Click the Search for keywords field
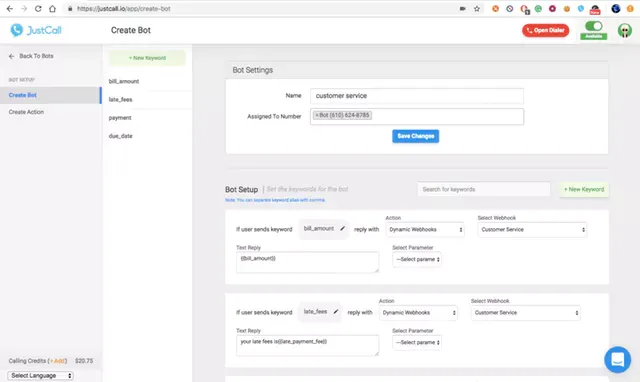Screen dimensions: 640x382 point(484,189)
